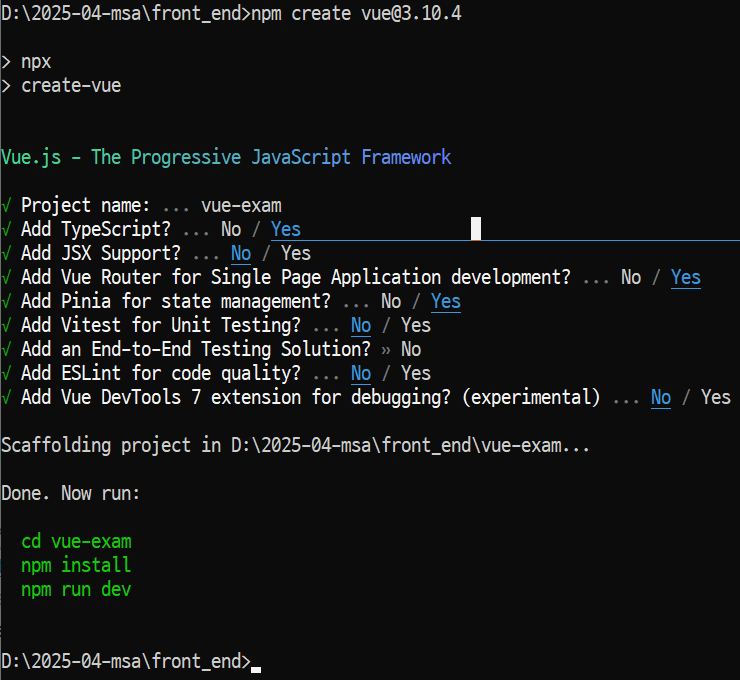Click the 'npm run dev' command
This screenshot has width=740, height=680.
pos(76,590)
